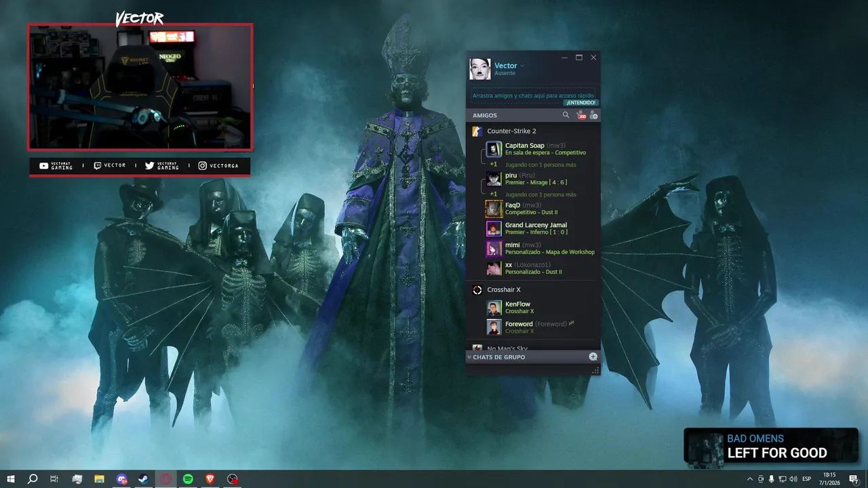Image resolution: width=868 pixels, height=488 pixels.
Task: Click the Bad Omens now-playing overlay
Action: (x=771, y=447)
